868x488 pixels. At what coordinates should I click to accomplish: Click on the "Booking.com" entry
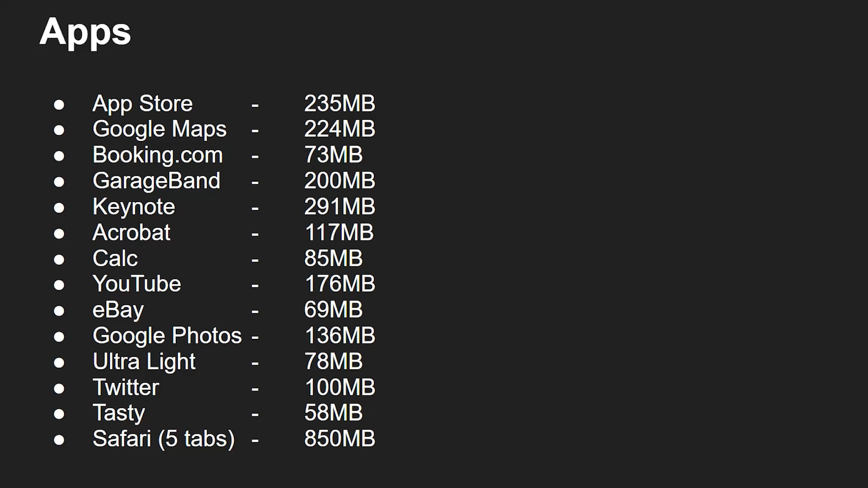[x=157, y=155]
